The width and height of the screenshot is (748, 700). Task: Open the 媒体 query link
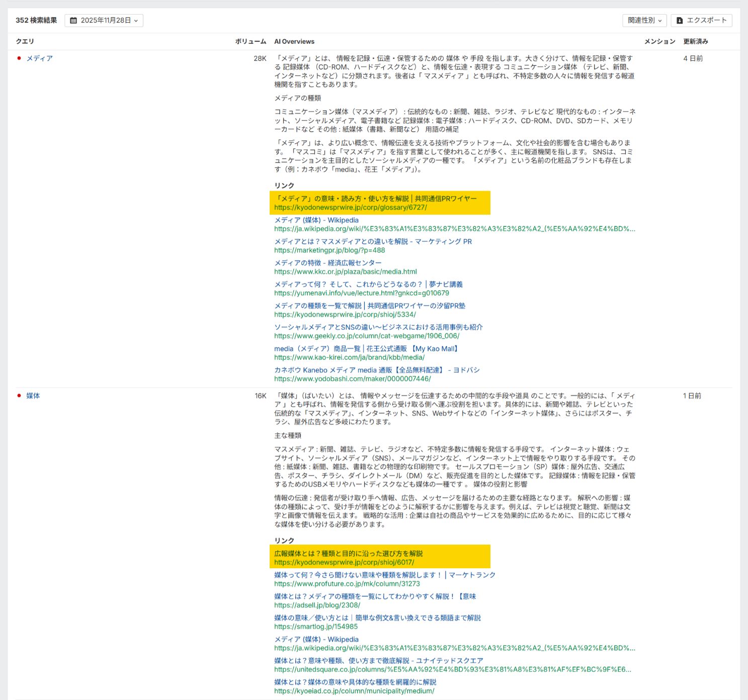(33, 396)
